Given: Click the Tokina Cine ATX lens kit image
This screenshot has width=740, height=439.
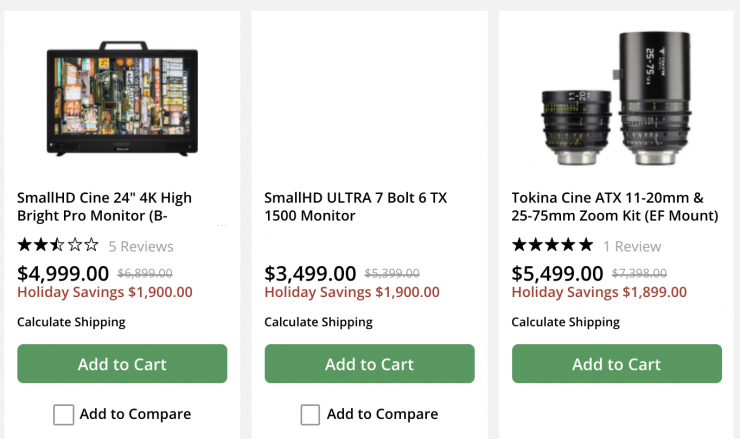Looking at the screenshot, I should click(x=616, y=97).
